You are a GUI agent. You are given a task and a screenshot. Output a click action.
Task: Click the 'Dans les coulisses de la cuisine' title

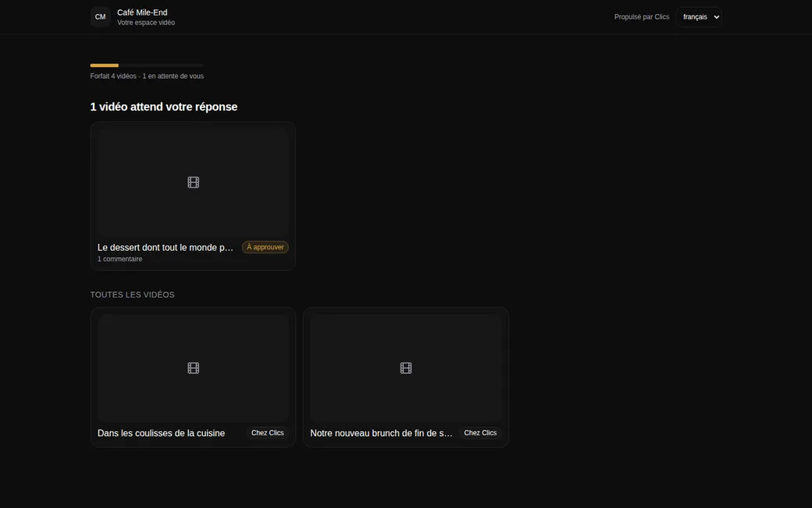coord(161,433)
